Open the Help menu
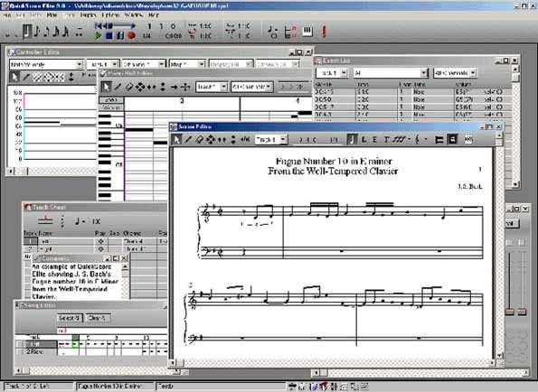Viewport: 538px width, 392px height. (154, 15)
